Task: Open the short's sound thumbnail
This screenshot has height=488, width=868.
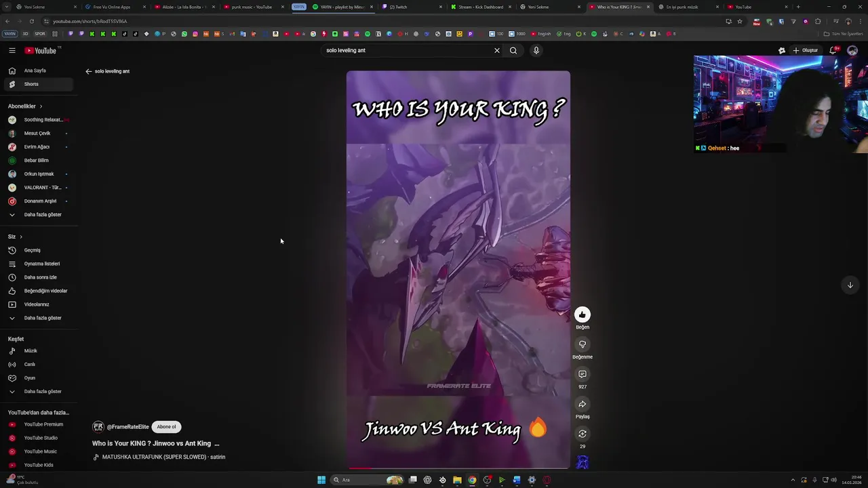Action: [x=583, y=462]
